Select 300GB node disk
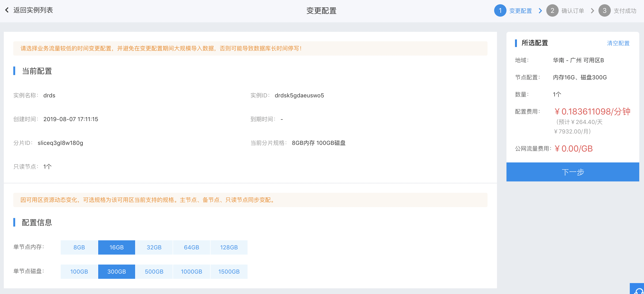This screenshot has height=294, width=644. [116, 271]
